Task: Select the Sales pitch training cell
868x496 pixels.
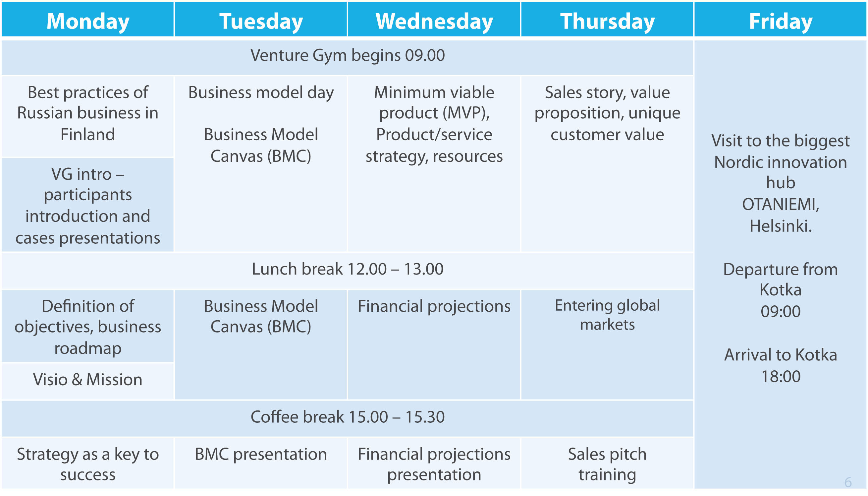Action: coord(607,463)
